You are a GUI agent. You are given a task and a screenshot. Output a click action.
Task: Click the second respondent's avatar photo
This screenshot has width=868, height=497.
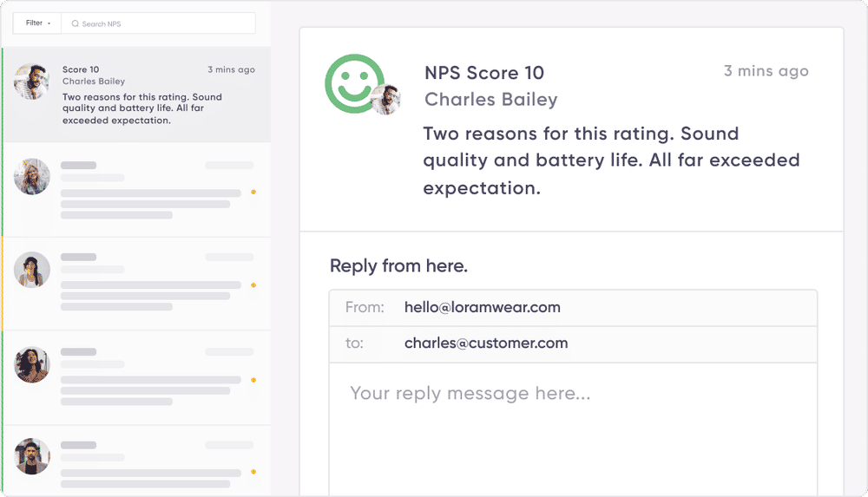pyautogui.click(x=31, y=176)
